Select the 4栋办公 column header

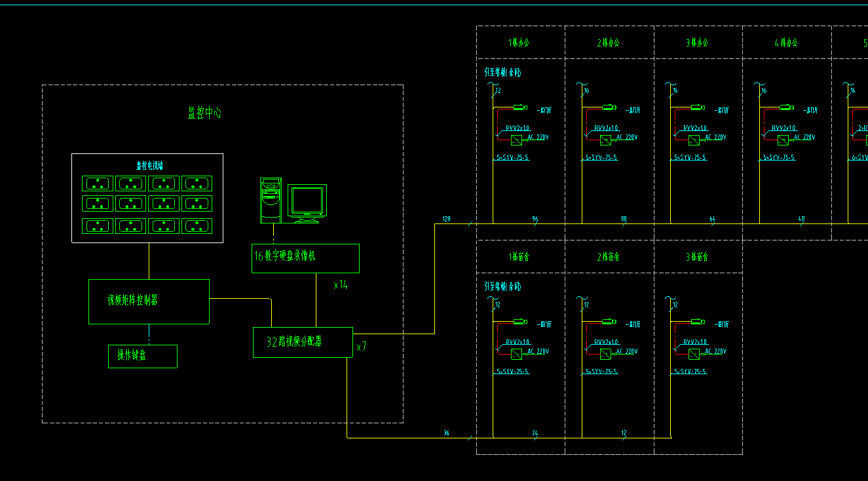(x=786, y=43)
